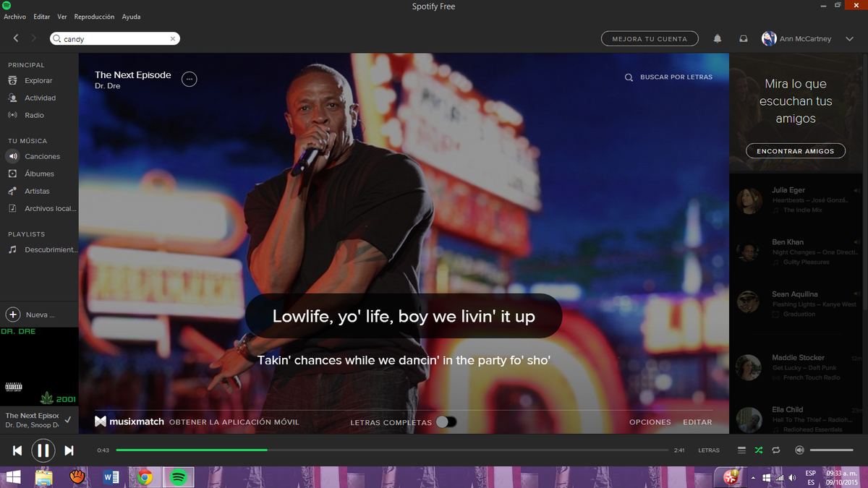Open Archivos locales in sidebar
Viewport: 868px width, 488px height.
pos(50,209)
